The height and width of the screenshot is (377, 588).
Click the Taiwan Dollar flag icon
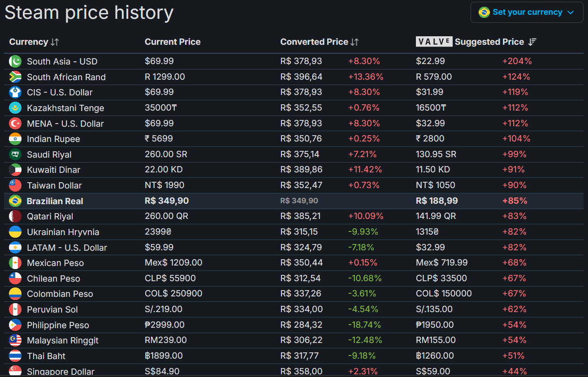pos(15,185)
